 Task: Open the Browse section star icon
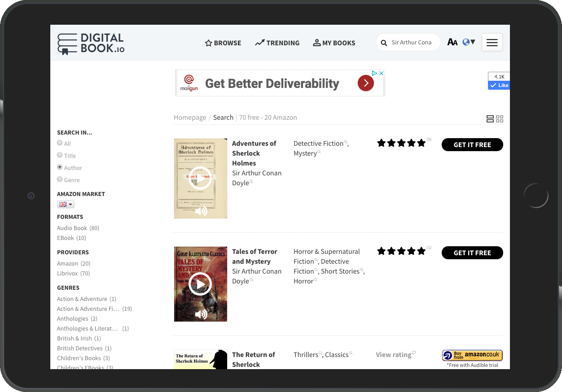click(208, 43)
